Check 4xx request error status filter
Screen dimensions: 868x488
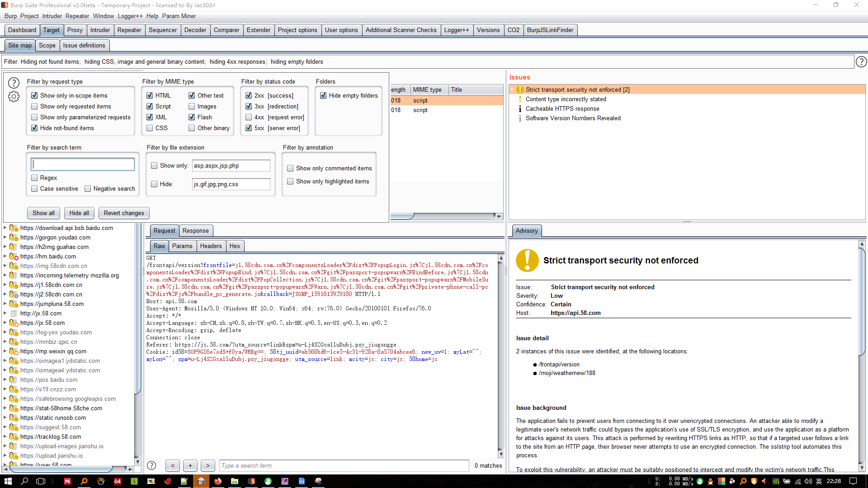click(249, 117)
